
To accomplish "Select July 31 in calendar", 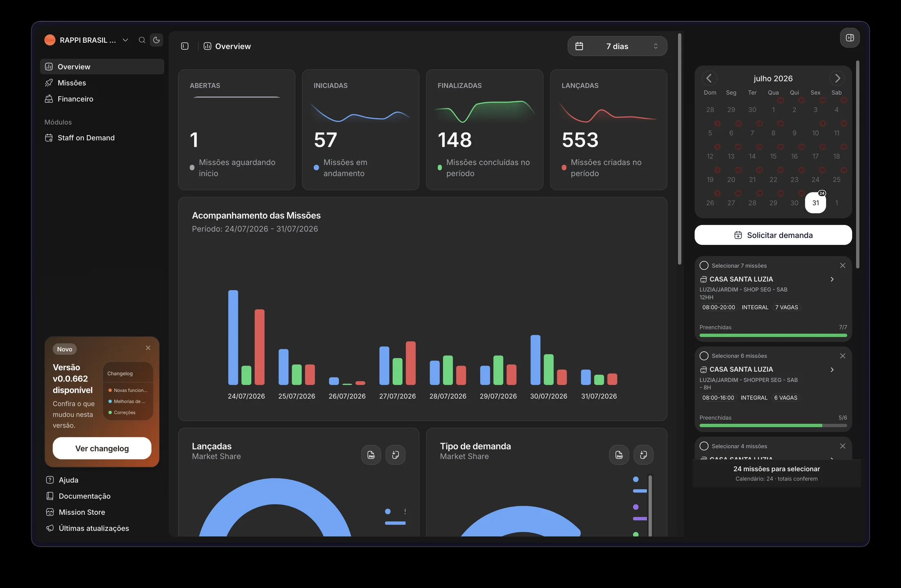I will point(815,203).
